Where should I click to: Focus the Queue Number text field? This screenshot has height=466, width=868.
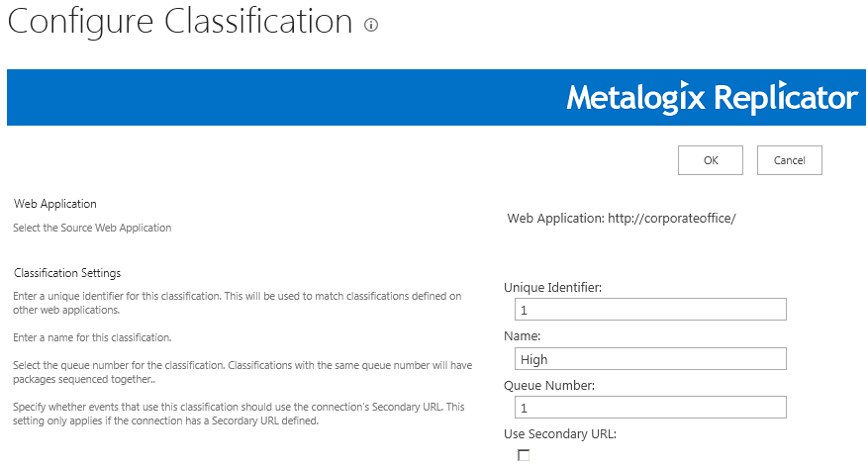[644, 408]
